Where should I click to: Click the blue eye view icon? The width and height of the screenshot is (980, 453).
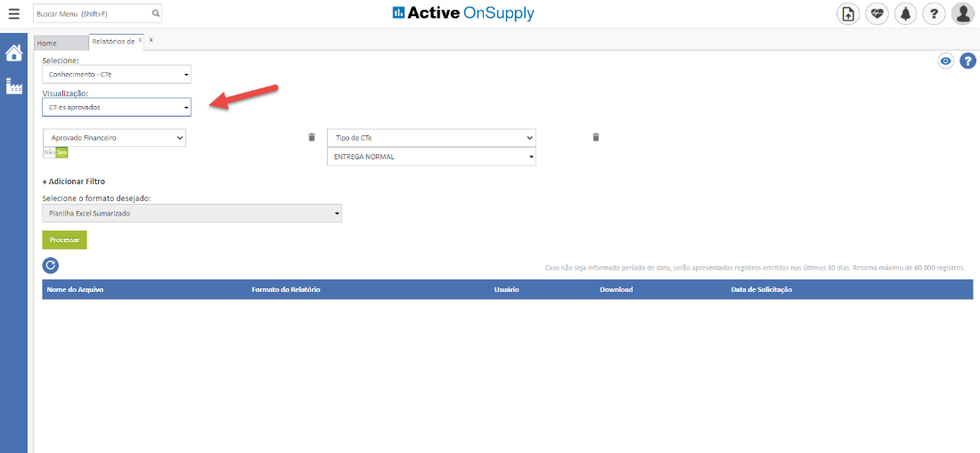[x=945, y=61]
